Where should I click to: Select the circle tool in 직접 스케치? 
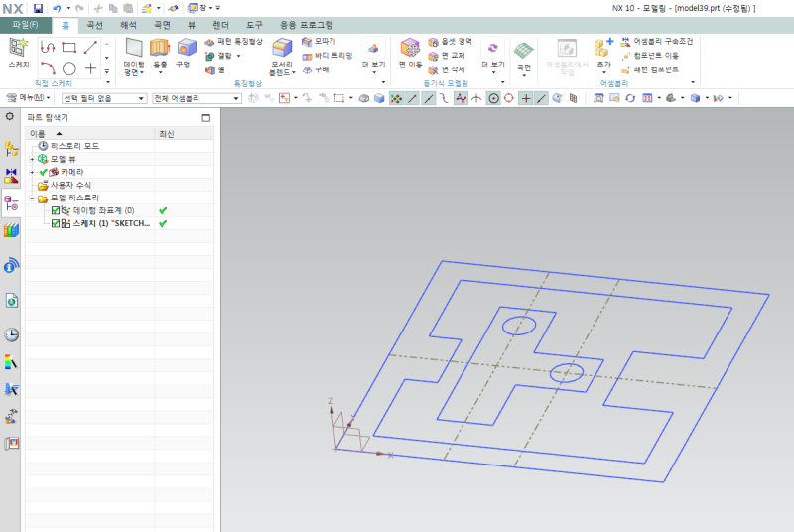[x=69, y=68]
